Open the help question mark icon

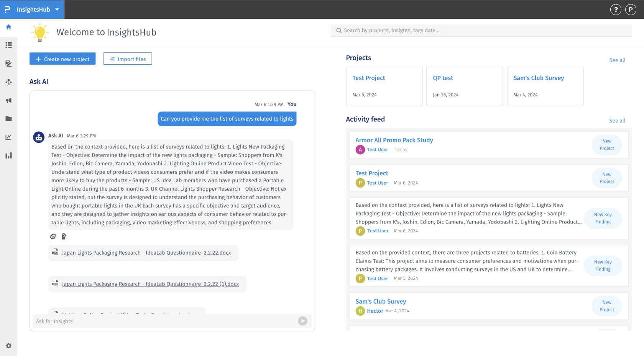(x=616, y=10)
